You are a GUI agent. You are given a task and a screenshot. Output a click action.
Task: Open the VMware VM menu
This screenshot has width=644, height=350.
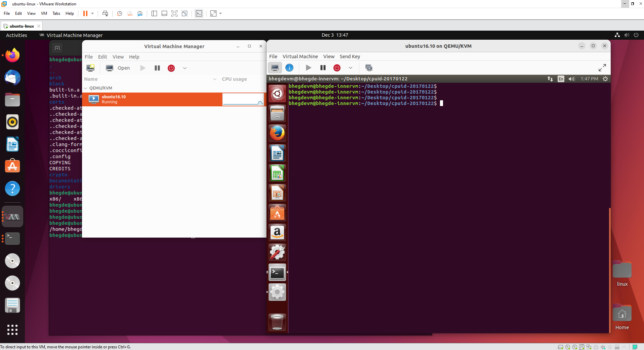click(44, 13)
